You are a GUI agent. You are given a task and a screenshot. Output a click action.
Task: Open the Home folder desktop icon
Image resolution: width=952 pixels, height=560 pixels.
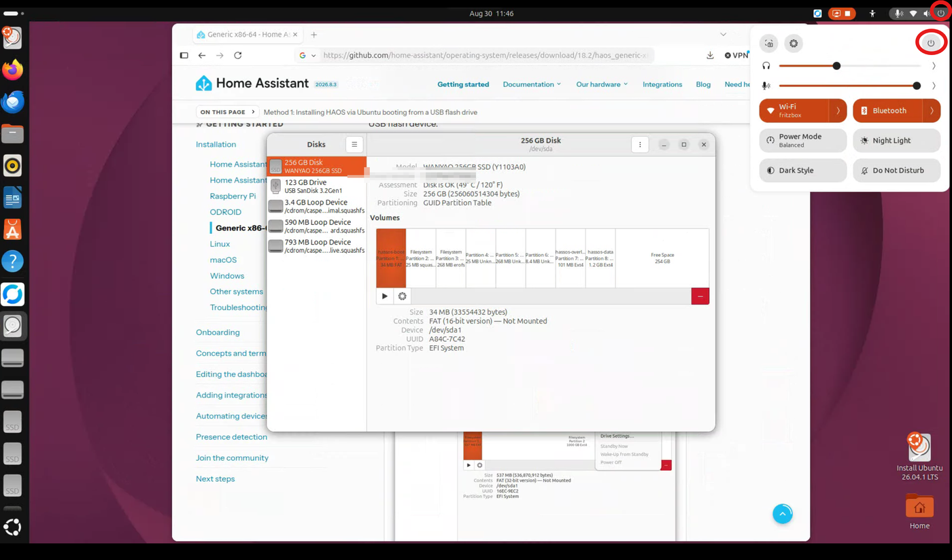(x=919, y=512)
